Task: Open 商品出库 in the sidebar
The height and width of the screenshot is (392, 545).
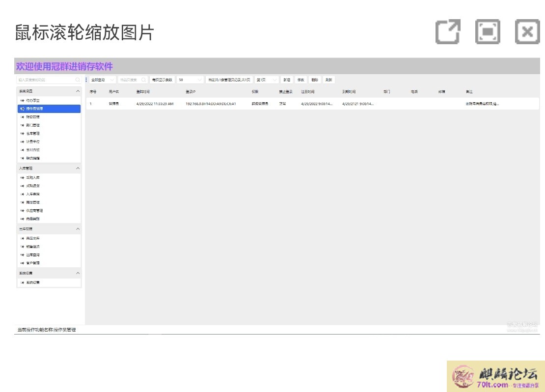Action: pyautogui.click(x=49, y=238)
